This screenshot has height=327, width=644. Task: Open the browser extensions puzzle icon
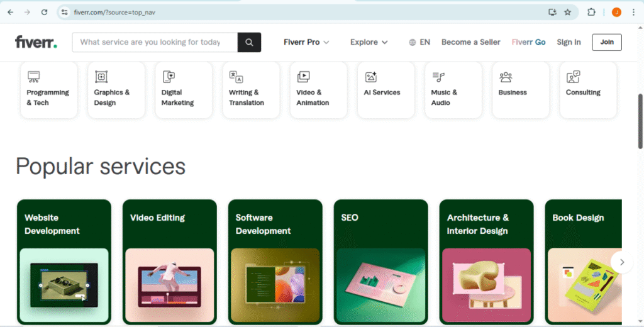point(591,13)
